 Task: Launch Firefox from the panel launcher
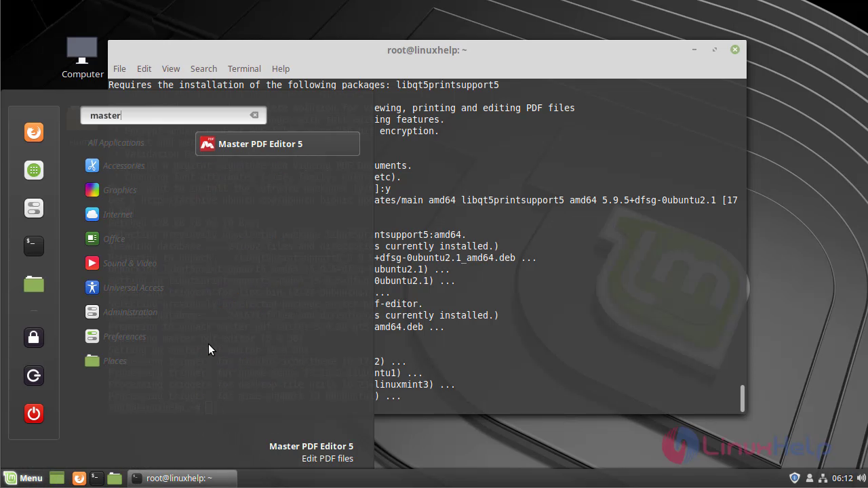(79, 478)
